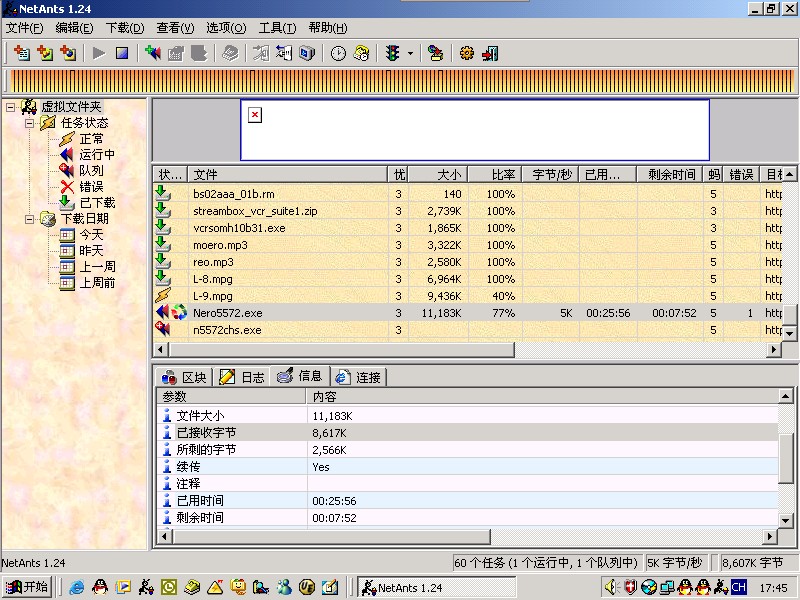
Task: Click the download list scroll-up arrow
Action: [x=789, y=174]
